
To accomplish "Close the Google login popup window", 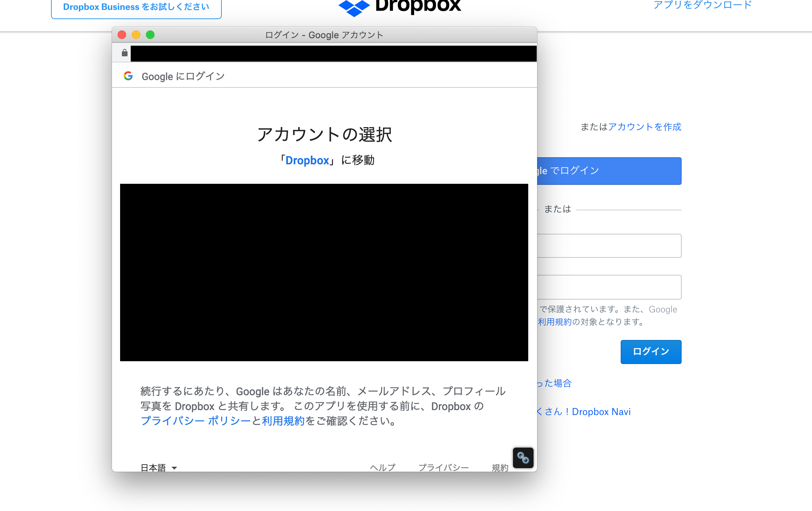I will click(x=122, y=35).
